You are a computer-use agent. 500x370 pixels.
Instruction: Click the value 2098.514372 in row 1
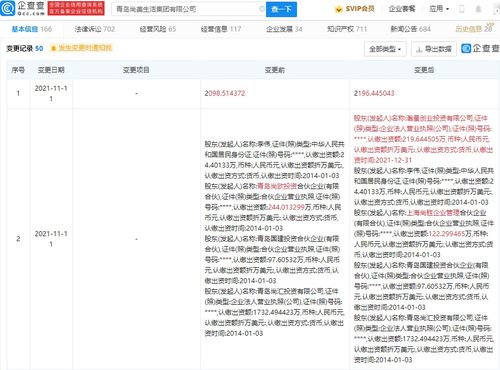point(225,93)
